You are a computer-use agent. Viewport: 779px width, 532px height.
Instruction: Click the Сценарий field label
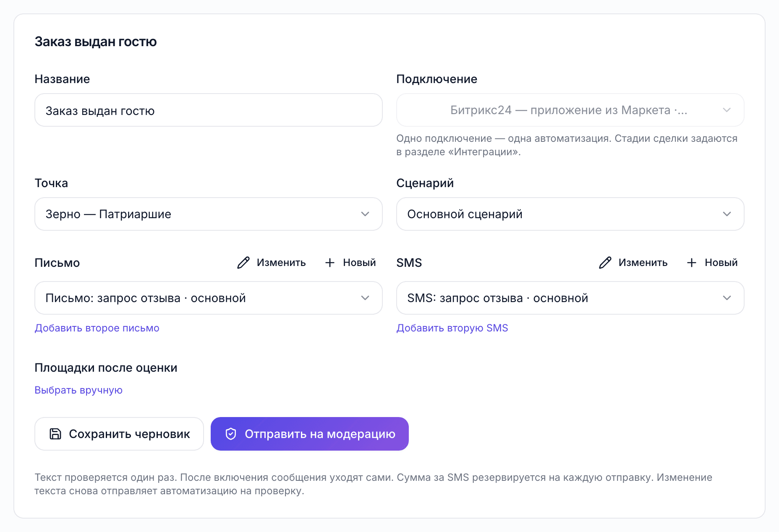pos(425,183)
